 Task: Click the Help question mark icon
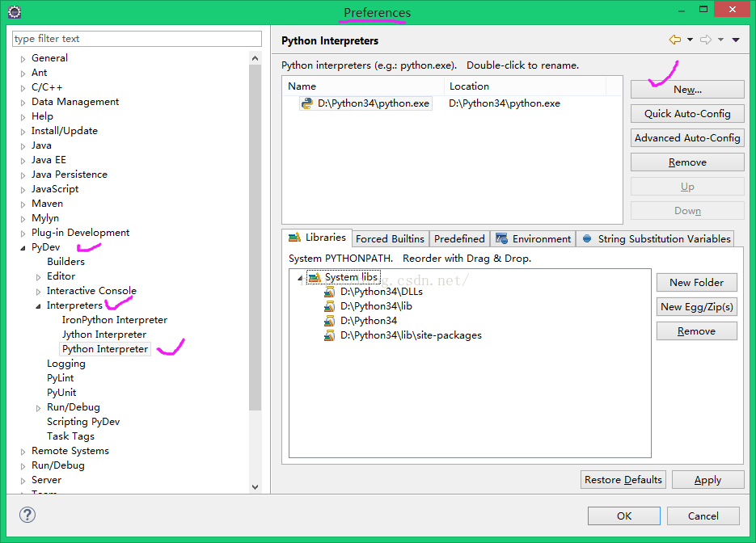[27, 516]
